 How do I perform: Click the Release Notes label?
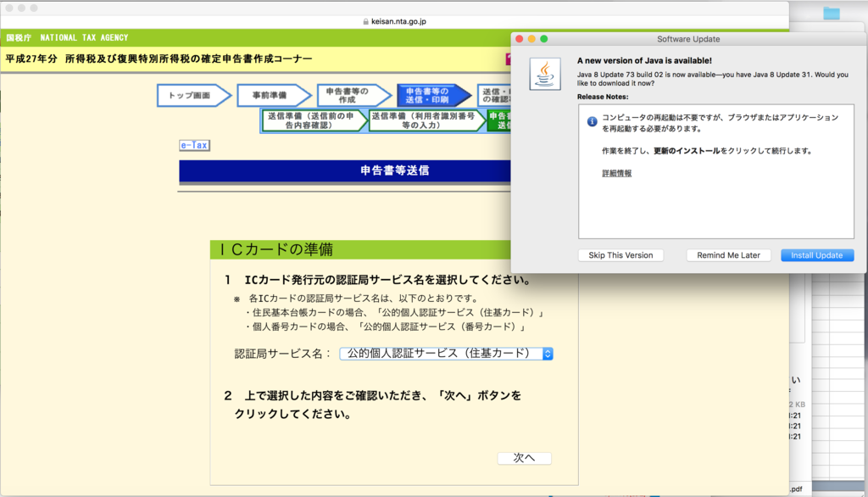click(603, 97)
